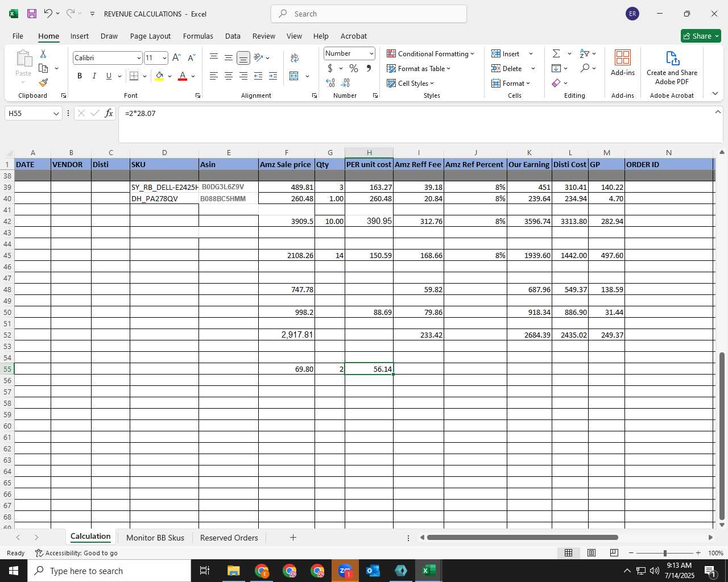The width and height of the screenshot is (728, 582).
Task: Click the Save icon in title bar
Action: point(32,13)
